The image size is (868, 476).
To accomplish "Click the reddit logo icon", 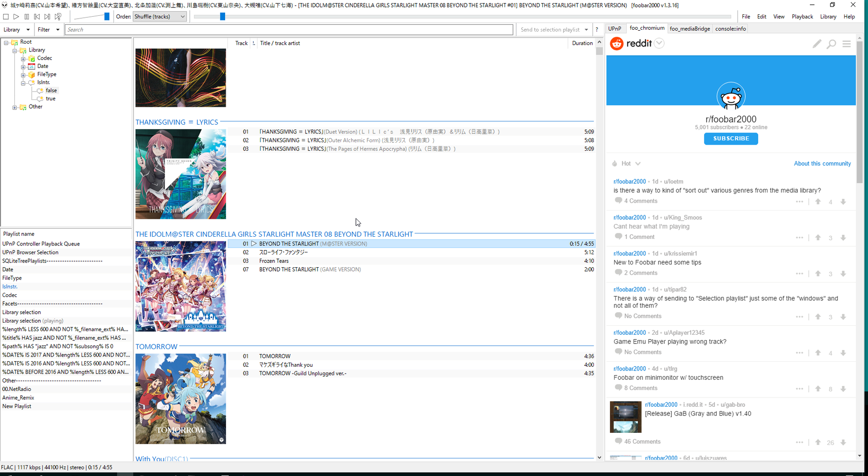I will pyautogui.click(x=617, y=43).
